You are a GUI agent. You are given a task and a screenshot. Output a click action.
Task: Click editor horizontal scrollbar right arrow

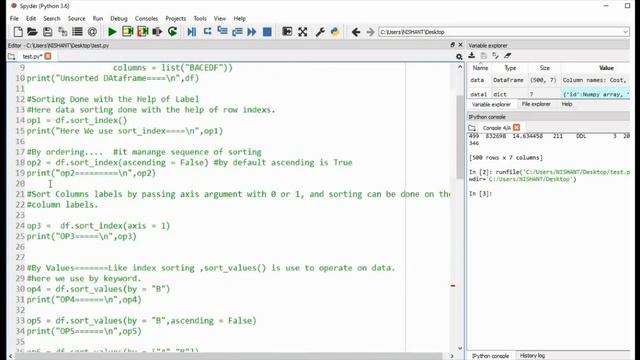point(452,356)
